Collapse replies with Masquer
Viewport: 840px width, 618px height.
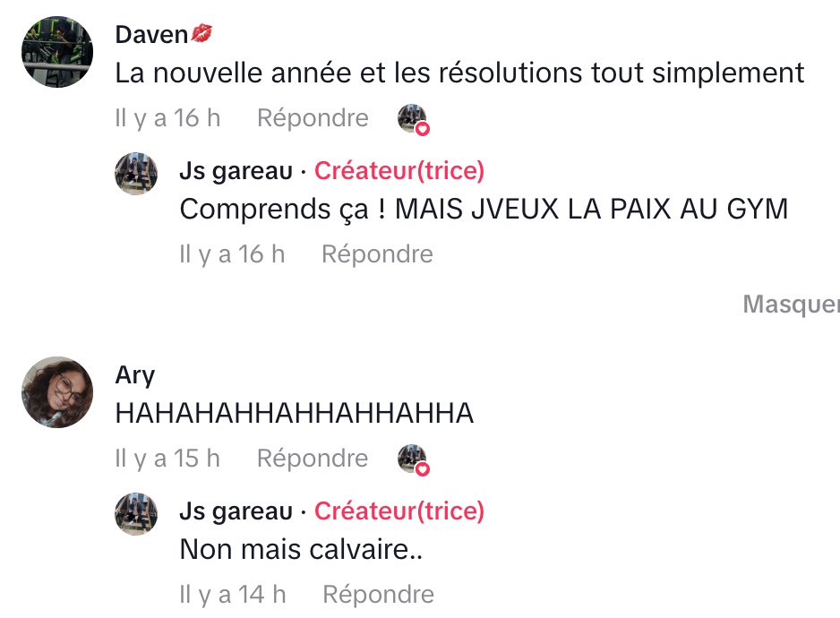click(x=792, y=305)
